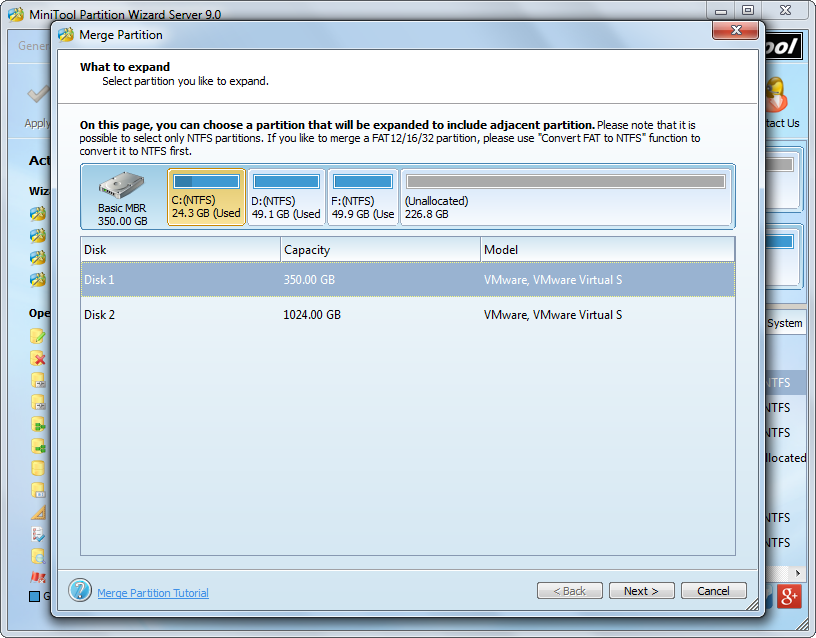The height and width of the screenshot is (638, 816).
Task: Click the < Back button
Action: [570, 591]
